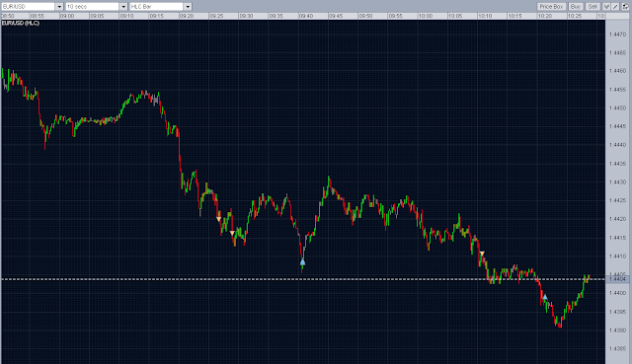Click the EUR/USD (HLC) chart label
632x364 pixels.
coord(21,23)
